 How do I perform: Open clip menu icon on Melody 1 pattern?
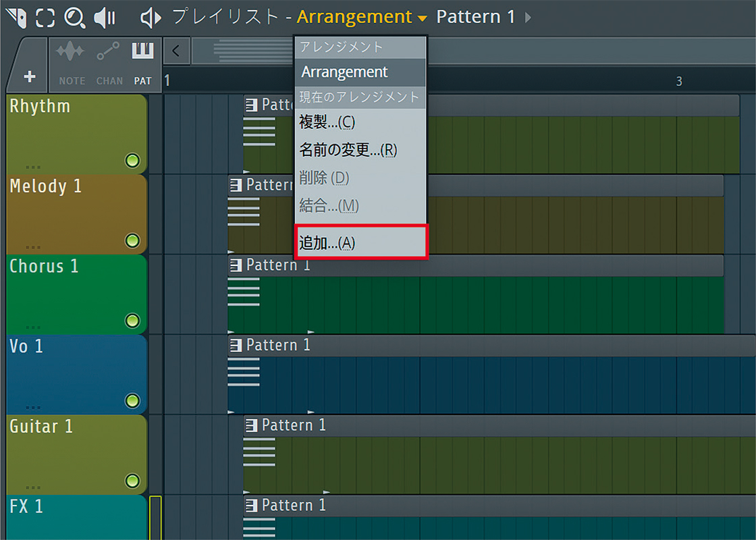pos(236,185)
